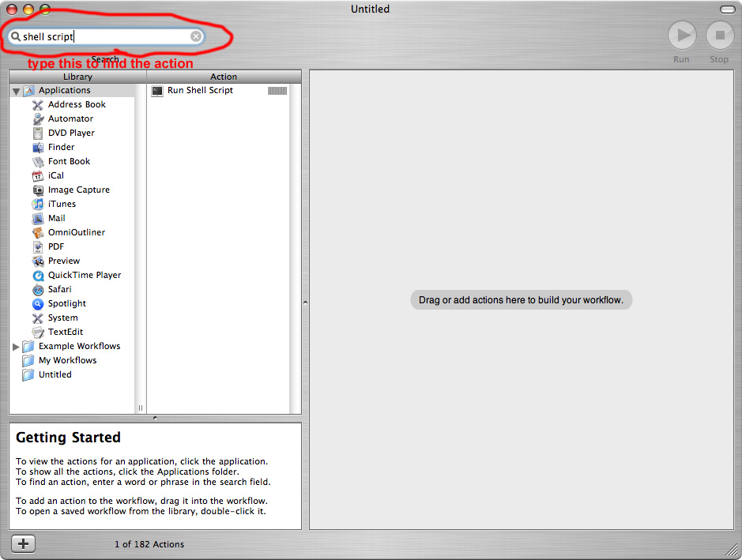Select the Run Shell Script action text
Screen dimensions: 742x560
click(200, 90)
